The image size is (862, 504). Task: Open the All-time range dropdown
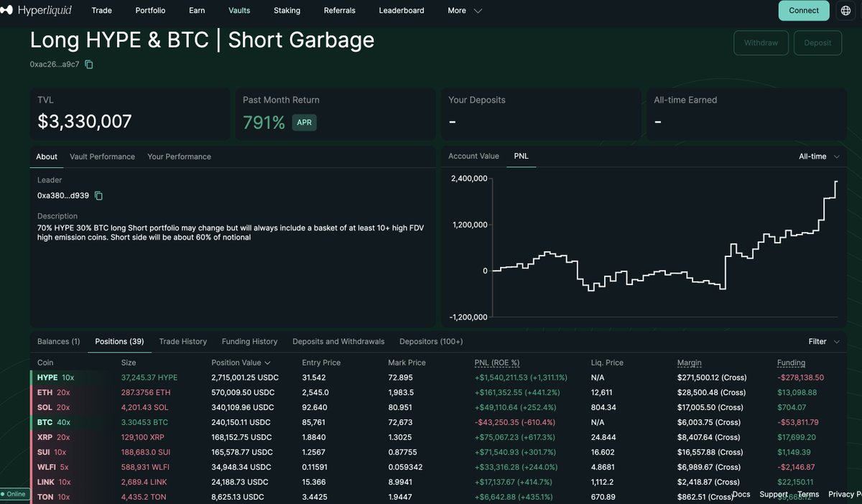click(819, 157)
